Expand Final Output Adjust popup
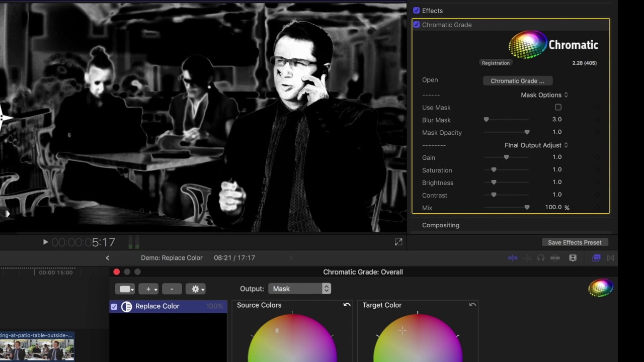This screenshot has height=362, width=644. coord(536,145)
